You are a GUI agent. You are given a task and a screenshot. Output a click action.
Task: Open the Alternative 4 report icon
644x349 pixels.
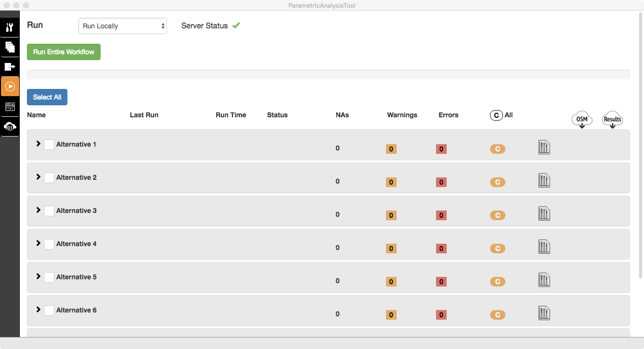(544, 247)
